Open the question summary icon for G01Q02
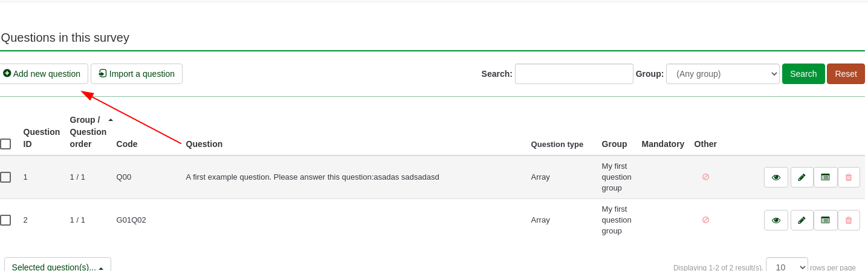The image size is (868, 271). 825,220
